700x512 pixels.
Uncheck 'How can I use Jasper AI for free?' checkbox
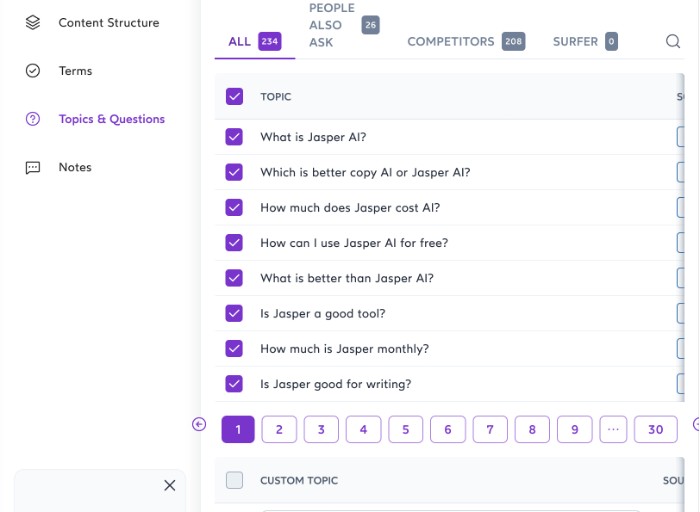click(234, 242)
